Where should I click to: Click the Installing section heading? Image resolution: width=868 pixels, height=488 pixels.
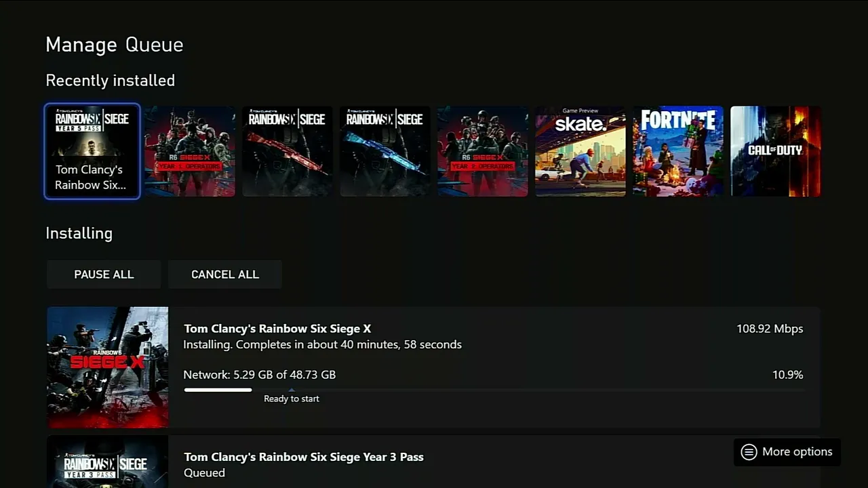[x=79, y=233]
